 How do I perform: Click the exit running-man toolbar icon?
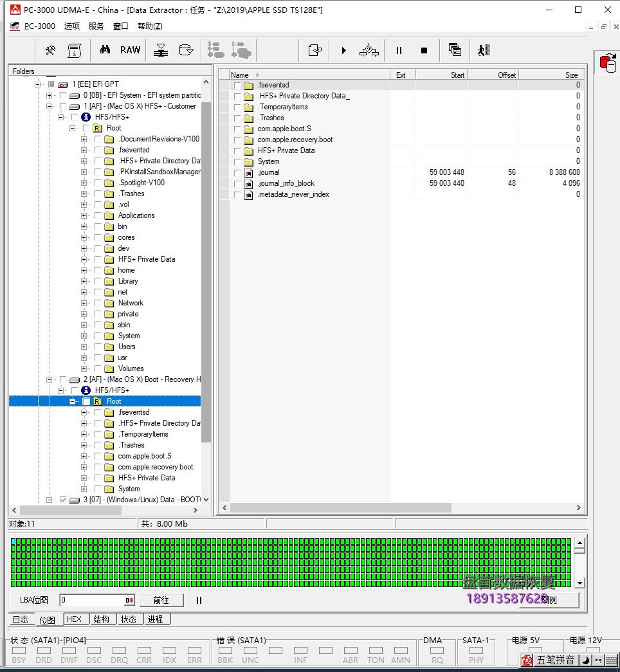pyautogui.click(x=484, y=50)
